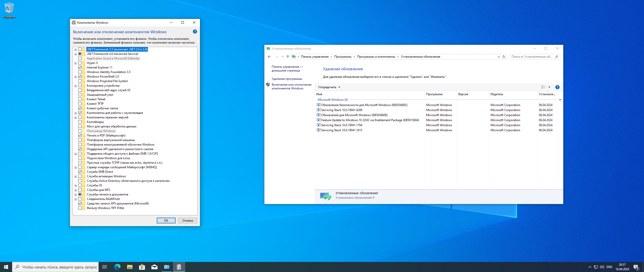Click the help icon in Windows Features dialog
Viewport: 644px width, 272px height.
195,31
